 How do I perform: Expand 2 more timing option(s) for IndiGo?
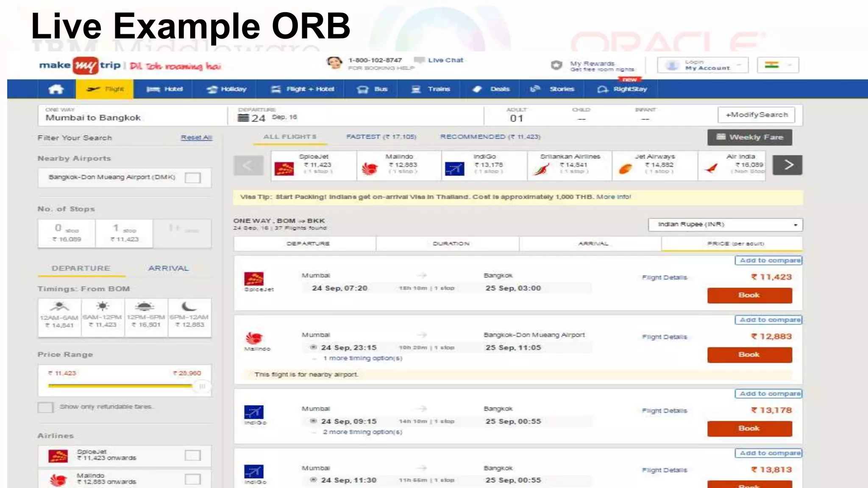(362, 432)
